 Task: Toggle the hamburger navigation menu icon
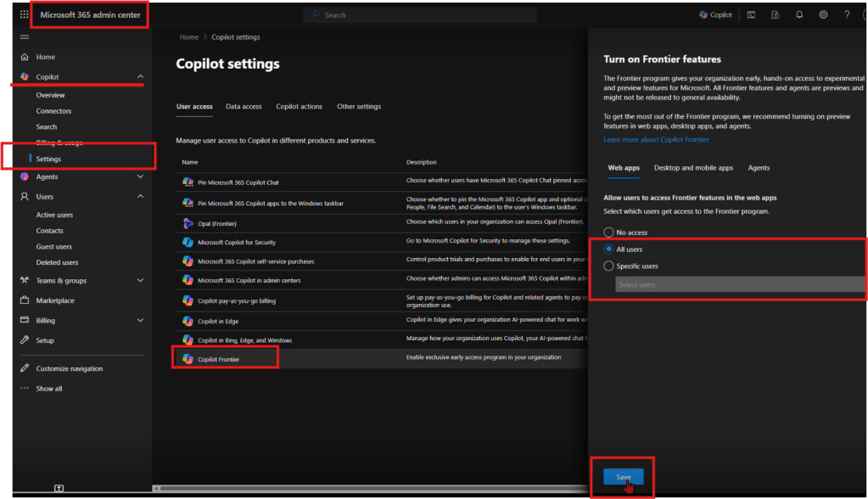(24, 36)
